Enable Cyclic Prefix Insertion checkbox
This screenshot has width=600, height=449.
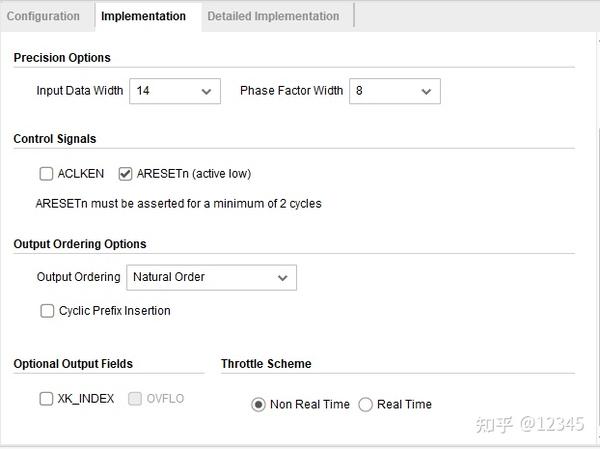[x=47, y=311]
